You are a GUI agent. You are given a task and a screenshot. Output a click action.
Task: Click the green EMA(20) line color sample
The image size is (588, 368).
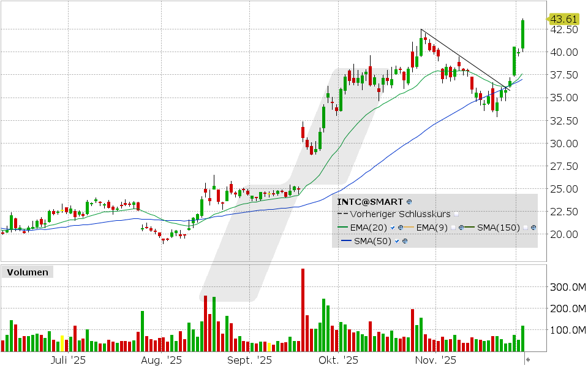(344, 227)
